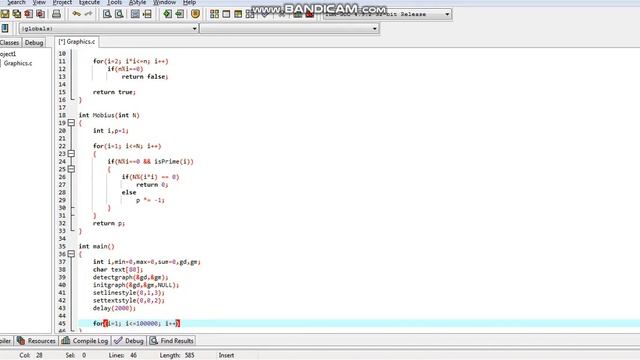
Task: Open the View menu
Action: pyautogui.click(x=39, y=2)
